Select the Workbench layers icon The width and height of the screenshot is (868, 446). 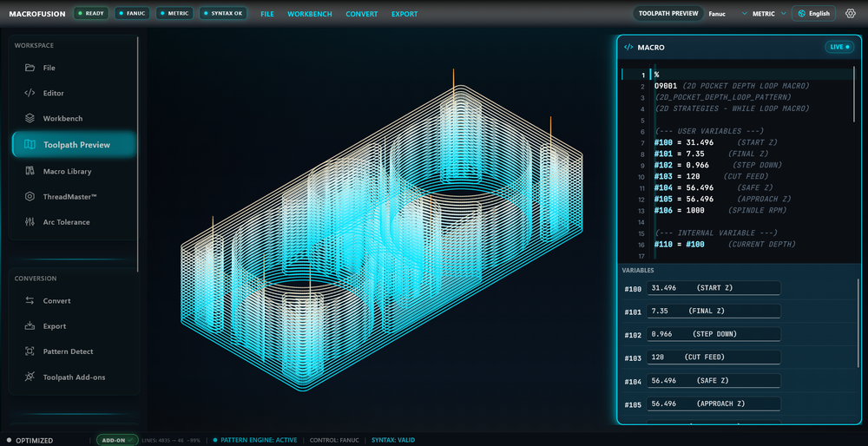(x=30, y=118)
